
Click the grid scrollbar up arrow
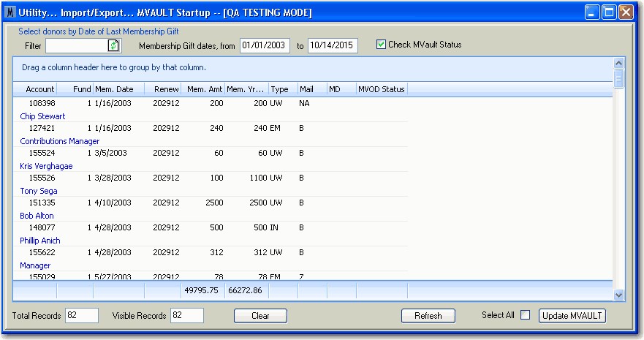point(618,63)
